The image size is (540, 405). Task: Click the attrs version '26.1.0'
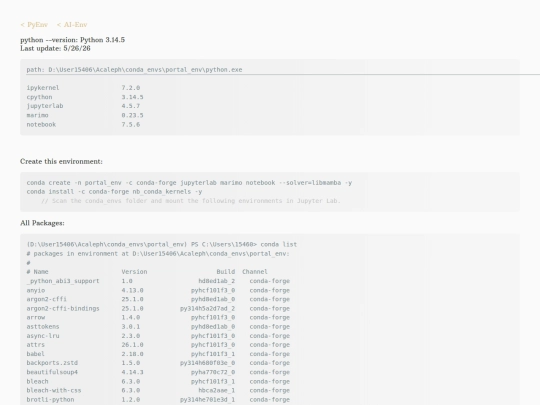tap(133, 345)
